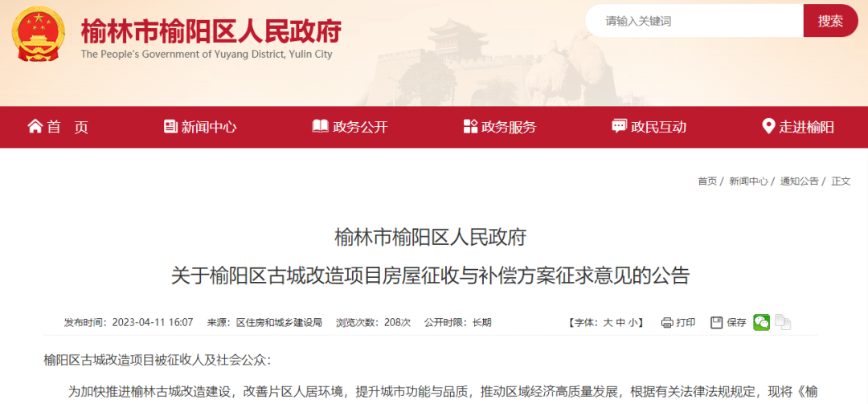Share via the green WeChat icon
Viewport: 868px width, 404px height.
pos(761,322)
